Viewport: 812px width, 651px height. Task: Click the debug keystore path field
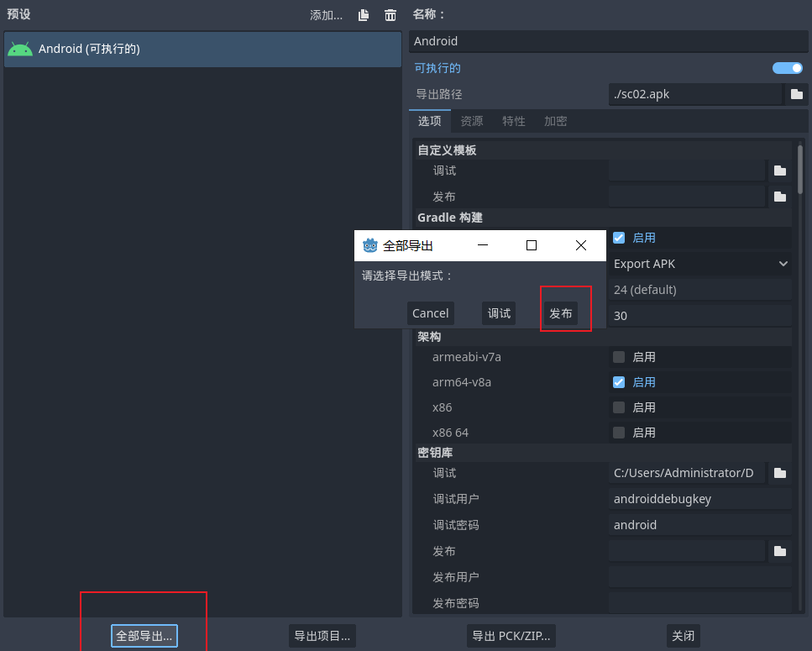click(687, 473)
